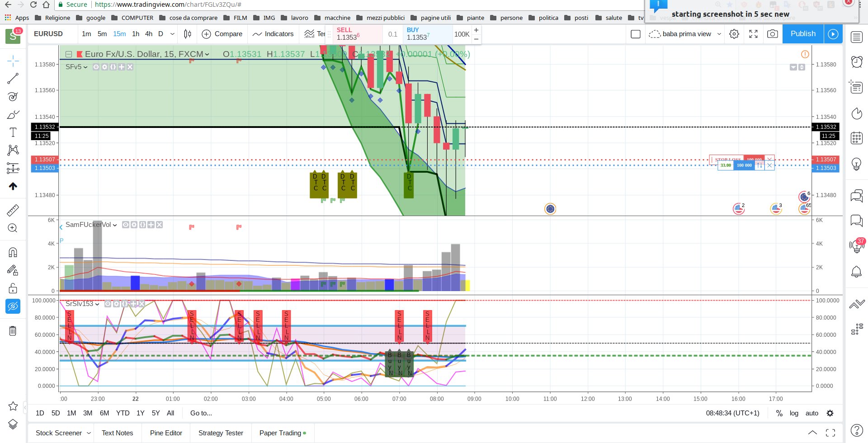Open the Text Notes tab
The width and height of the screenshot is (868, 443).
pyautogui.click(x=118, y=433)
